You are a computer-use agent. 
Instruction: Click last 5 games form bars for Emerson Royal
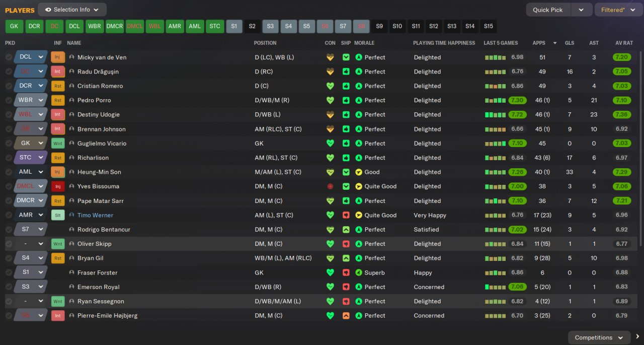[496, 287]
